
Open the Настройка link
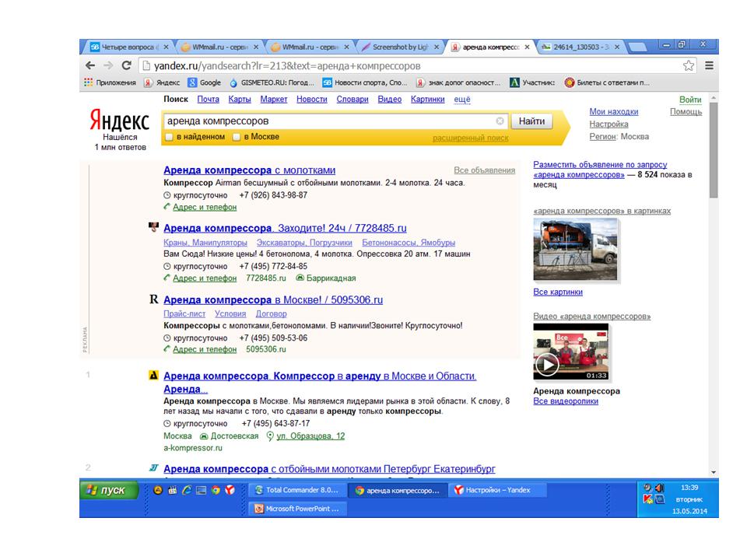(x=608, y=124)
